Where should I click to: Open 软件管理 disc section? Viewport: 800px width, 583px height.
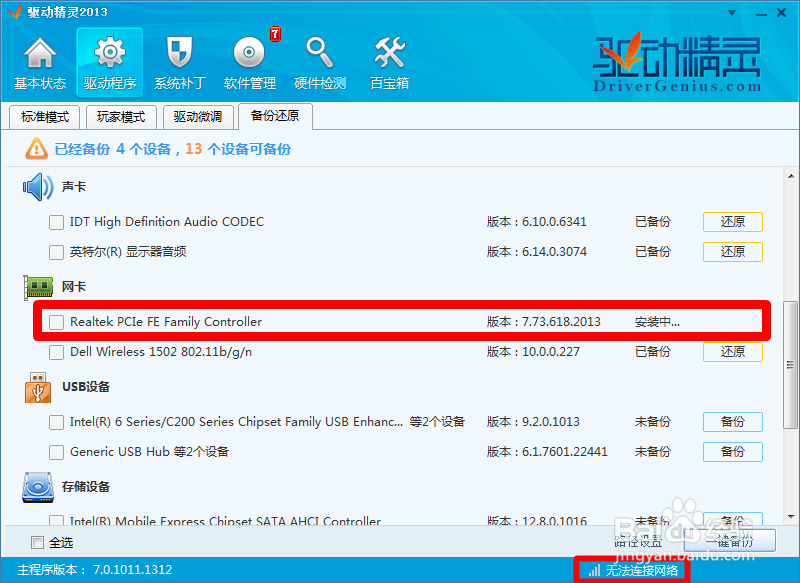249,63
